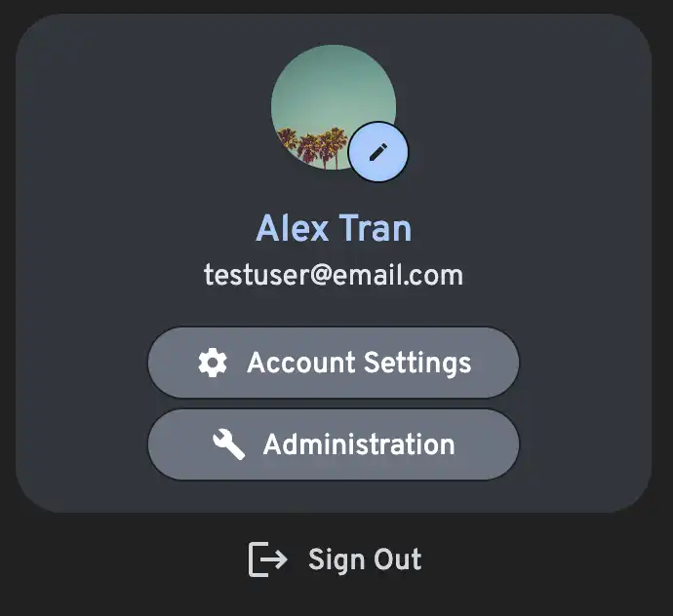Select the Sign Out text

point(365,559)
